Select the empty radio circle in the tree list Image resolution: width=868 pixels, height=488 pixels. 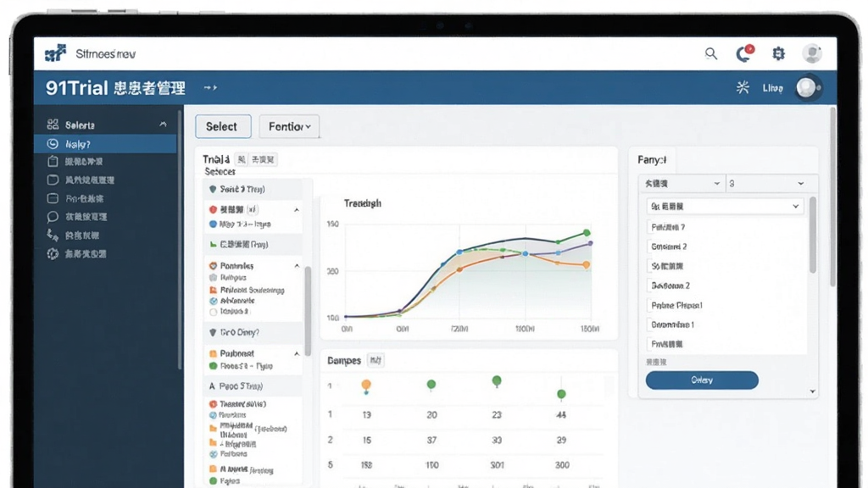tap(213, 312)
